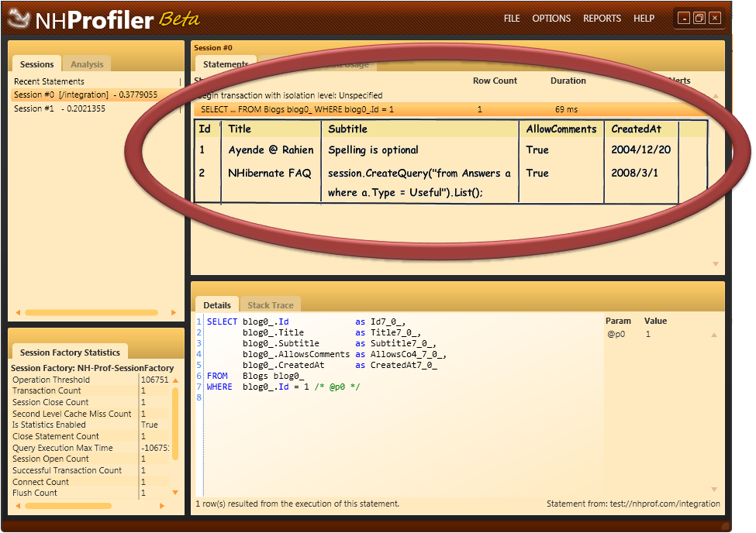
Task: Click the NHProfiler logo icon
Action: (x=19, y=19)
